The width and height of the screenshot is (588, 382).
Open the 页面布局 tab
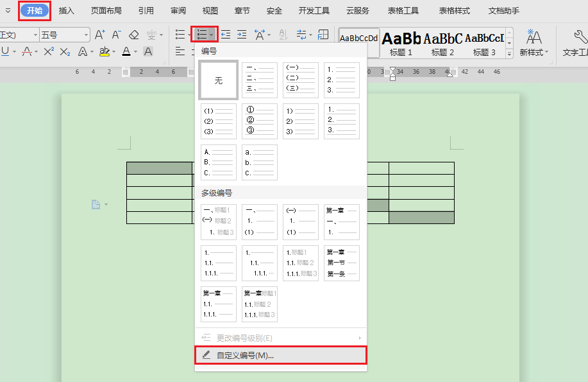(106, 11)
